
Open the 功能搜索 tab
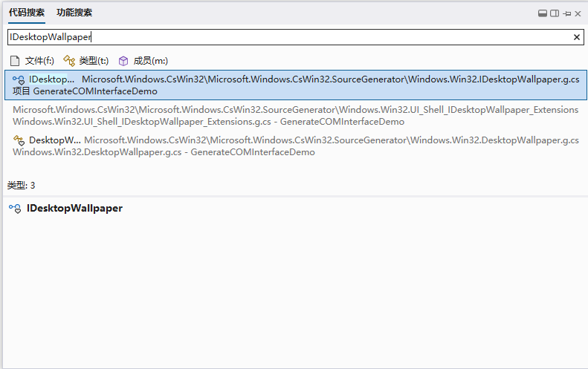[74, 13]
